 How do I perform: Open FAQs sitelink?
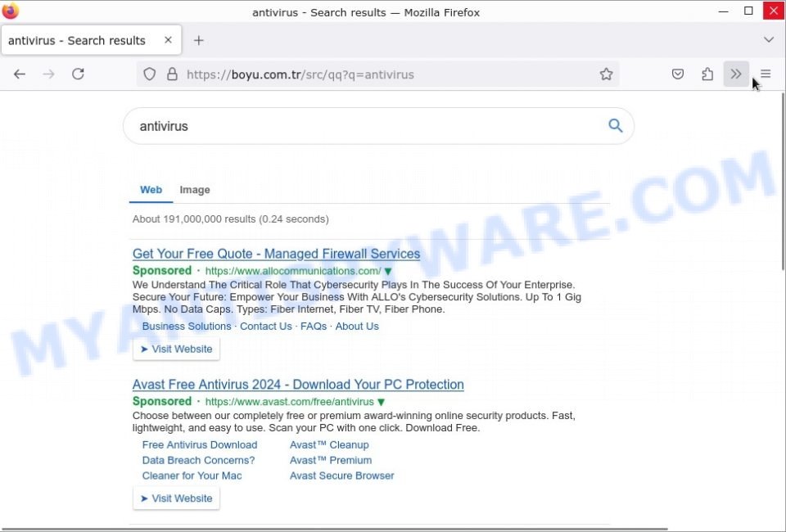[x=314, y=326]
